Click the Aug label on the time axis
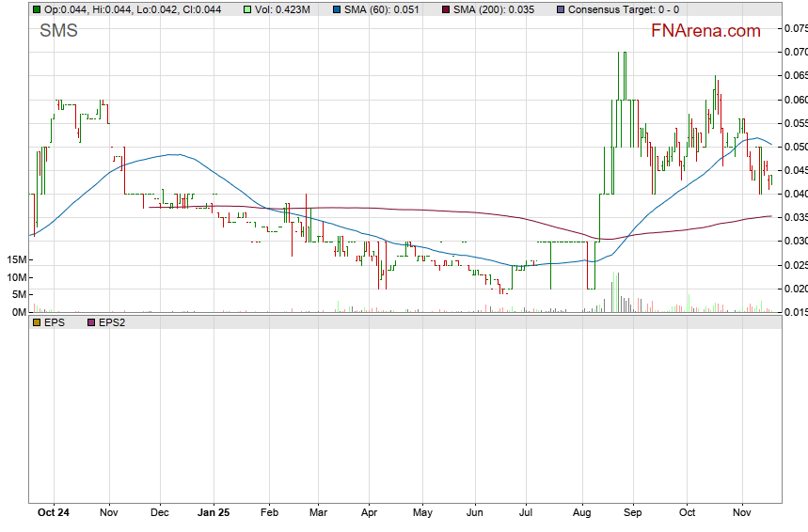Viewport: 808px width, 532px height. 583,513
